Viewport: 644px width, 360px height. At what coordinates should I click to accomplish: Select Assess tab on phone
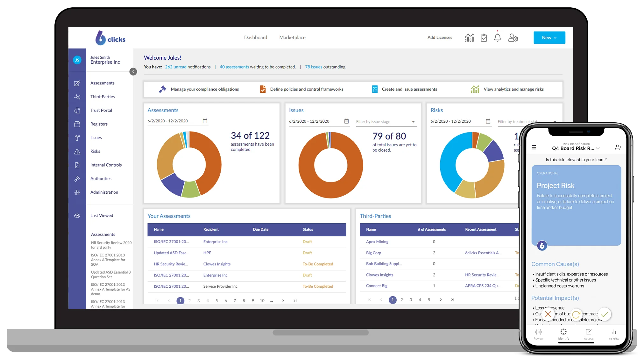click(x=589, y=335)
